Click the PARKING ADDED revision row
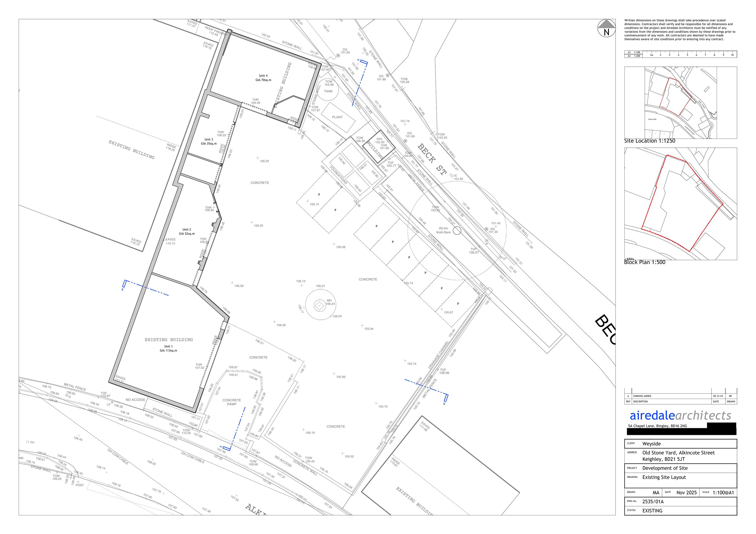 pos(642,396)
